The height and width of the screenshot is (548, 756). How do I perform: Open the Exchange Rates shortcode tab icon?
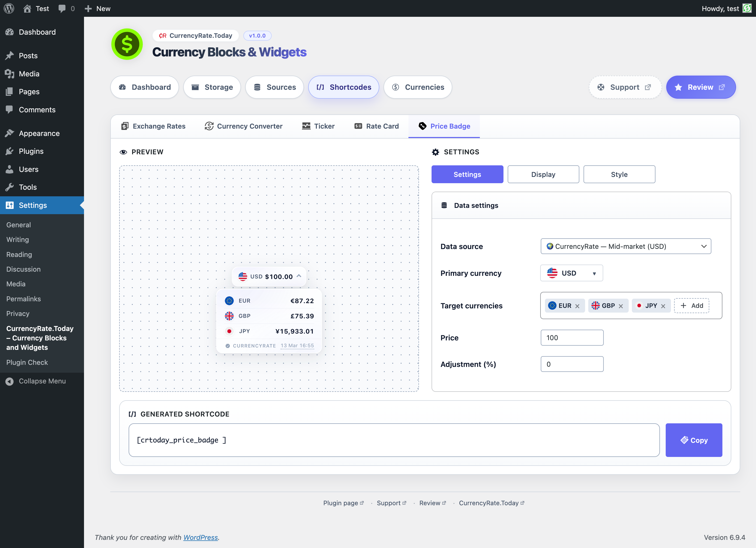click(125, 126)
